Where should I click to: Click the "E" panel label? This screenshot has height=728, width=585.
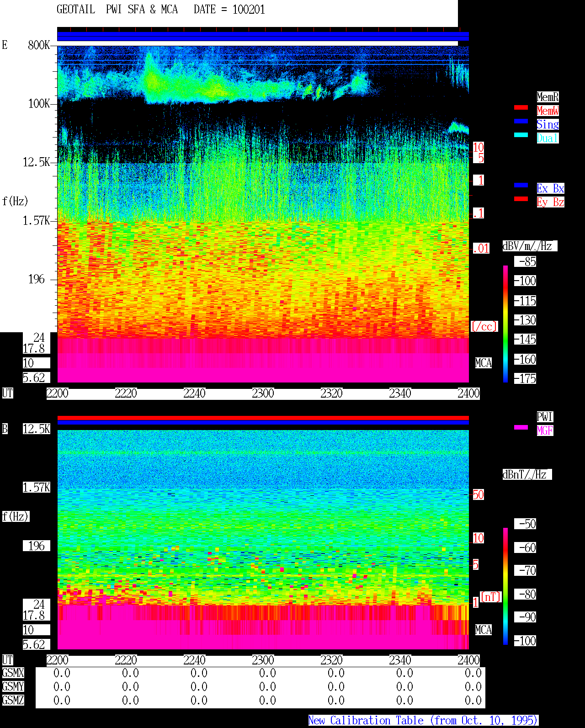point(5,45)
